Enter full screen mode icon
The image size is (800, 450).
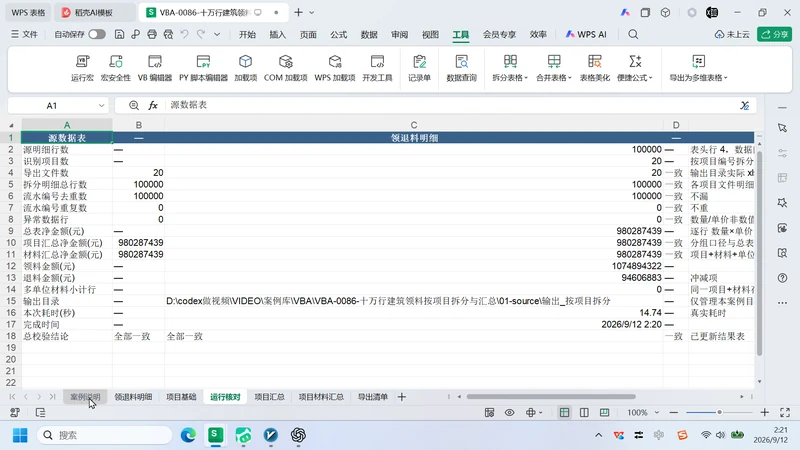click(x=785, y=412)
